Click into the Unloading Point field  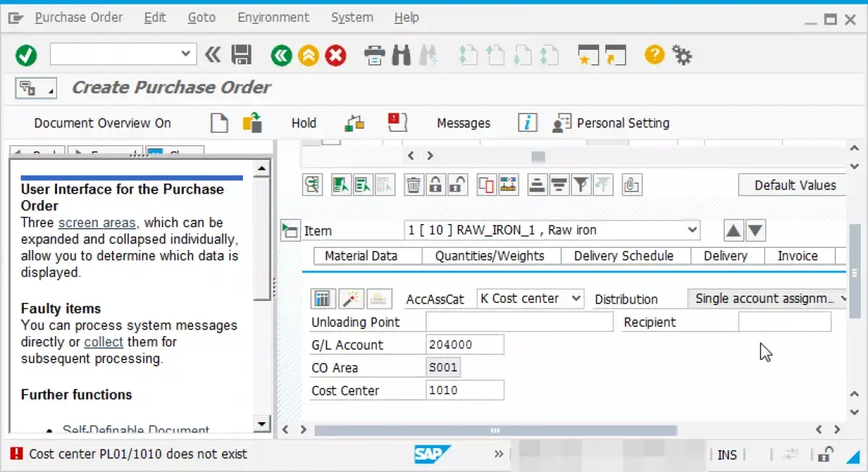[519, 322]
